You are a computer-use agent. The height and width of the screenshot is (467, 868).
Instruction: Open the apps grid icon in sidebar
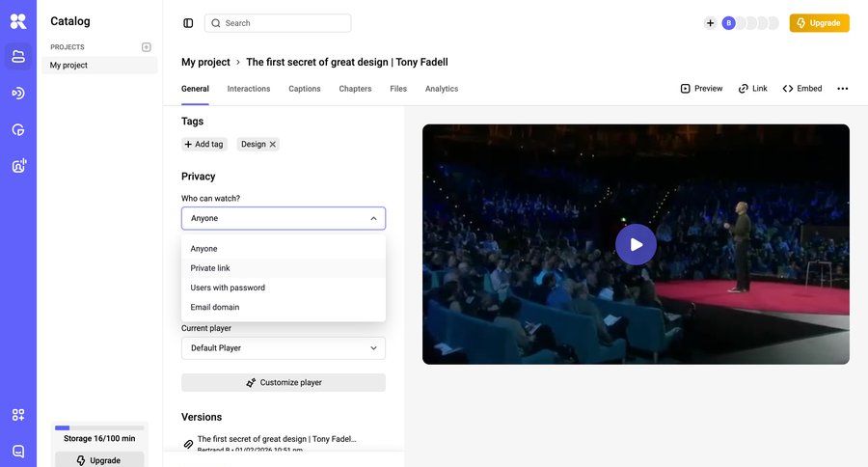pyautogui.click(x=18, y=415)
